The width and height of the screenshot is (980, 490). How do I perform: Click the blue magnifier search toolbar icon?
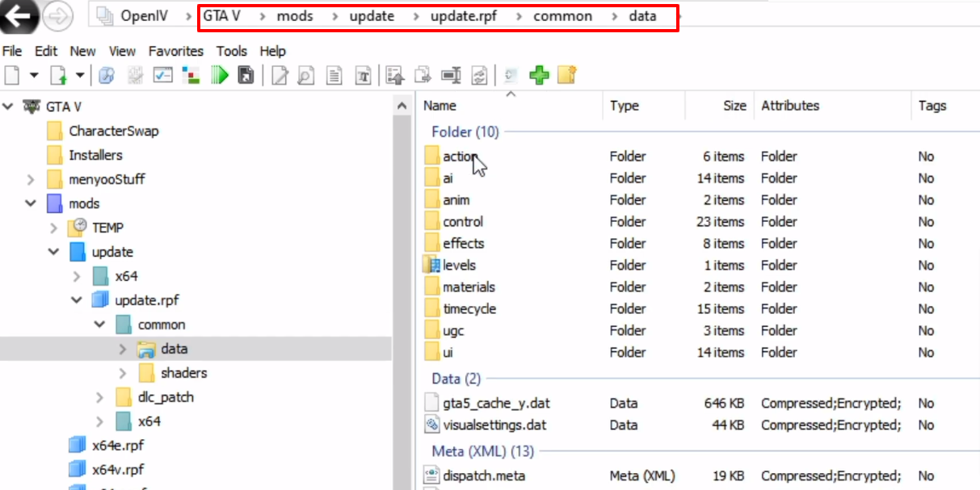tap(107, 75)
